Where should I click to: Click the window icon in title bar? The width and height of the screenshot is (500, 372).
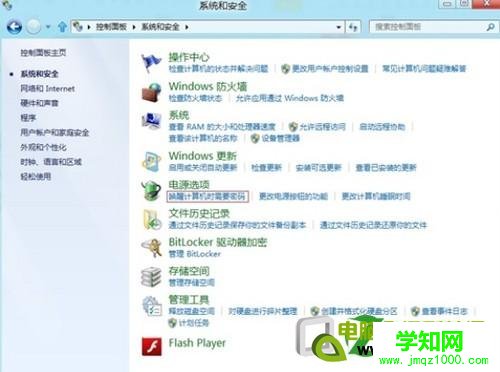[7, 5]
